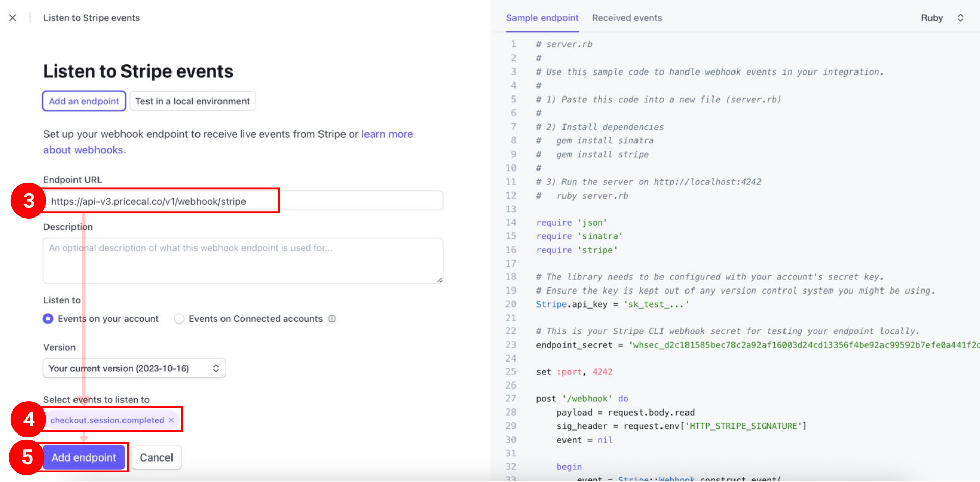980x482 pixels.
Task: Switch to the Sample endpoint tab
Action: [542, 18]
